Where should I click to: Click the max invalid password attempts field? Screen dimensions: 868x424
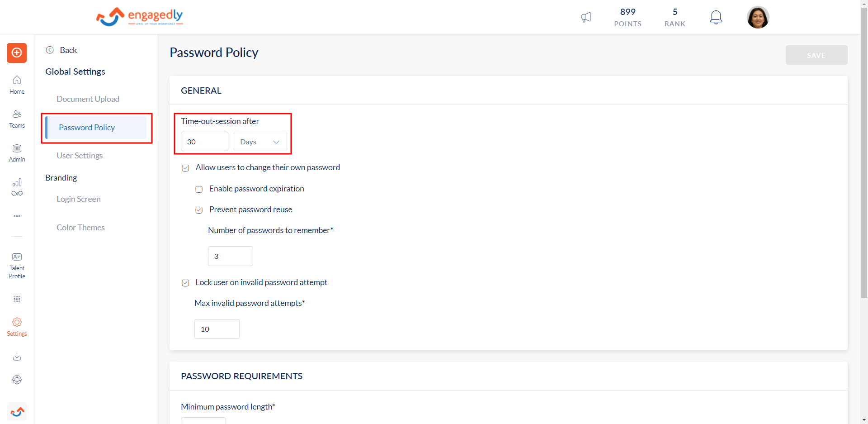(x=217, y=329)
